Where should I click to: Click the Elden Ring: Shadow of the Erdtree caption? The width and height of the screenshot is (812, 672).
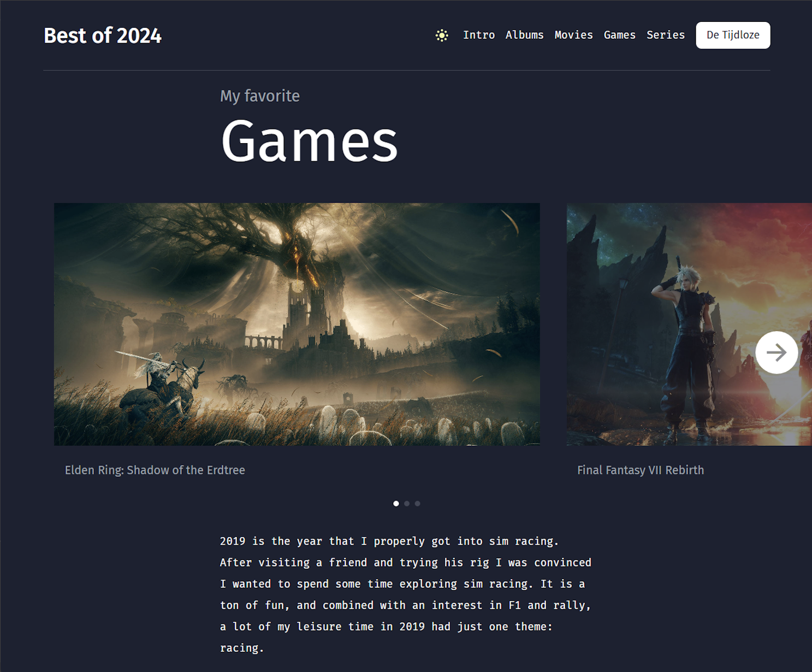(155, 470)
